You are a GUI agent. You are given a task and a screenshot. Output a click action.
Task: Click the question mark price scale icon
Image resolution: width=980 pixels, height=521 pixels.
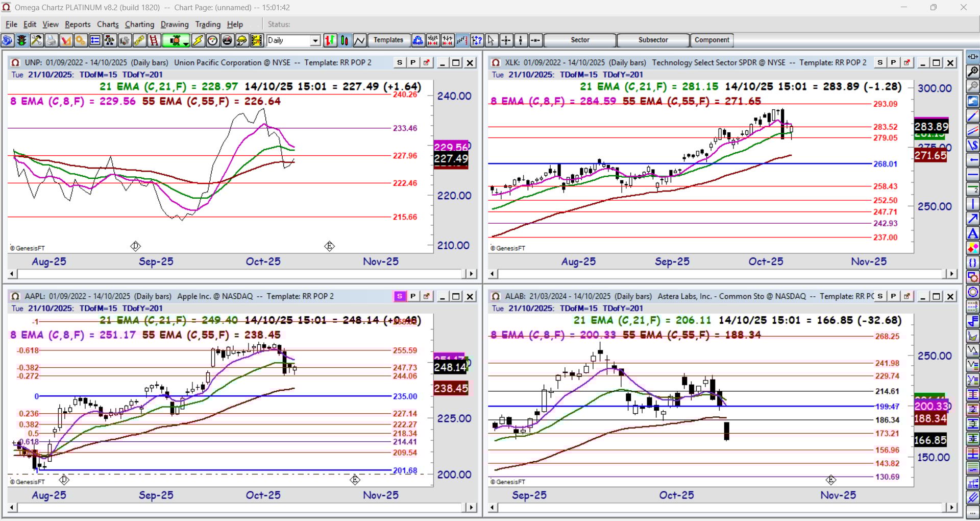(477, 40)
